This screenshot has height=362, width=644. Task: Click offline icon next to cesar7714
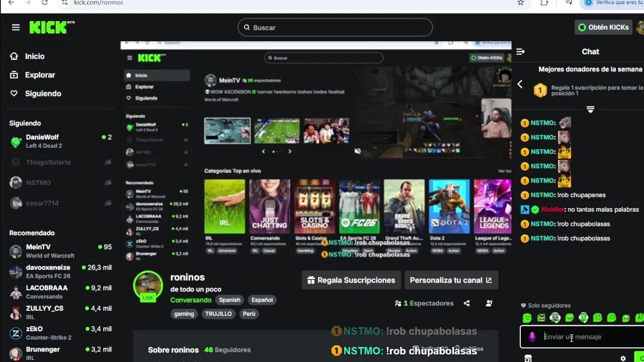click(x=108, y=203)
